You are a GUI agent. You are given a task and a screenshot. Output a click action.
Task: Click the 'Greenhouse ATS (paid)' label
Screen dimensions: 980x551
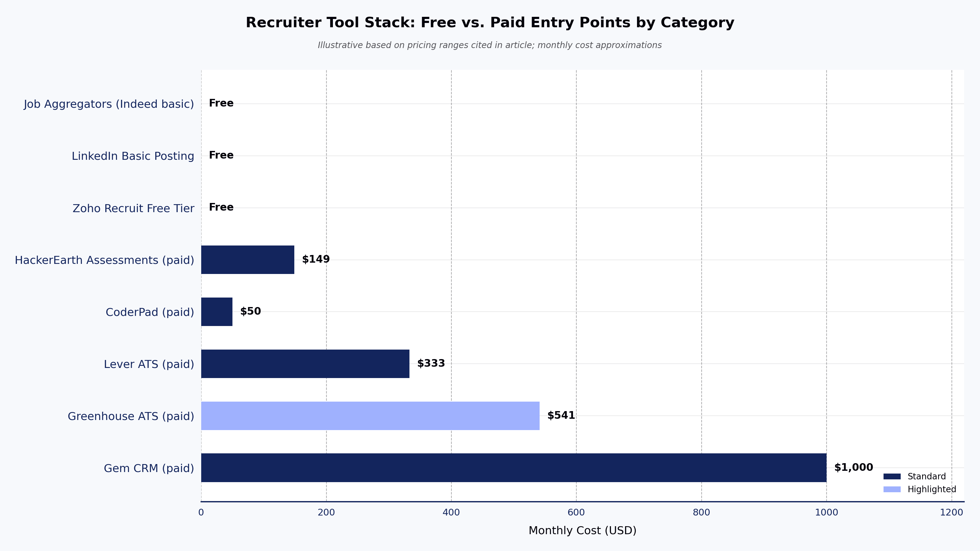click(x=131, y=416)
